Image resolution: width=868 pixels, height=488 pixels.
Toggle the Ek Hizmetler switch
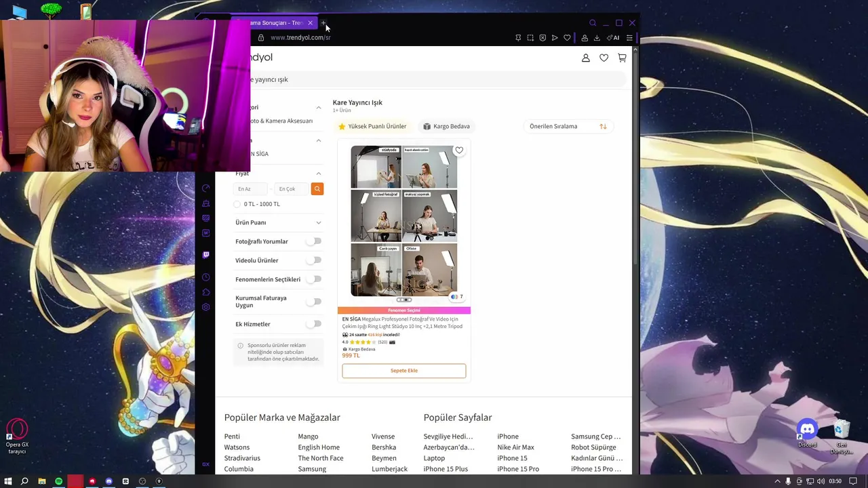click(313, 324)
